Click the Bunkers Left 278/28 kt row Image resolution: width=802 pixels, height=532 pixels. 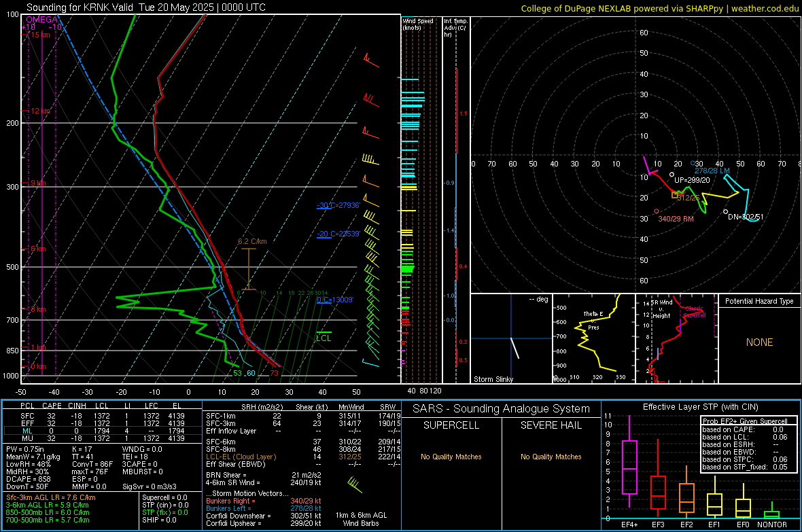(264, 508)
